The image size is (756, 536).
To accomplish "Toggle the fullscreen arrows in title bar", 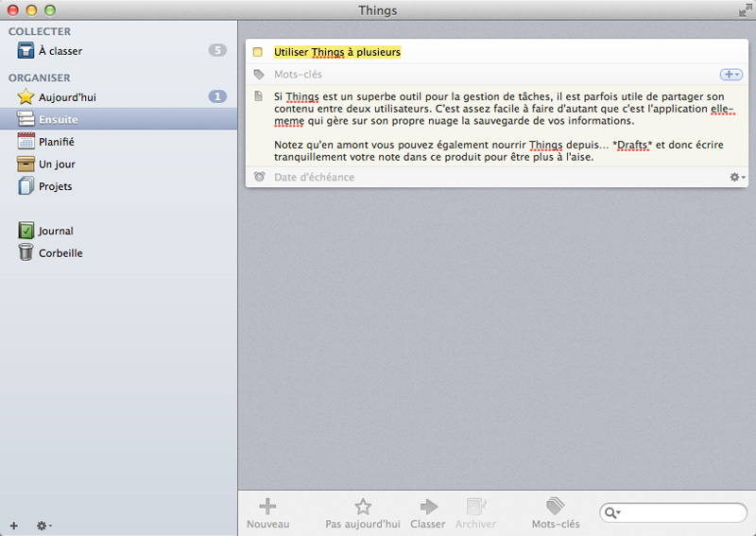I will (745, 10).
